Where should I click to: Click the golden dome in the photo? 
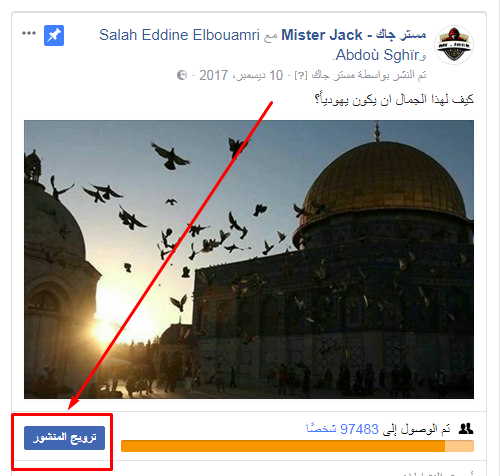(383, 180)
